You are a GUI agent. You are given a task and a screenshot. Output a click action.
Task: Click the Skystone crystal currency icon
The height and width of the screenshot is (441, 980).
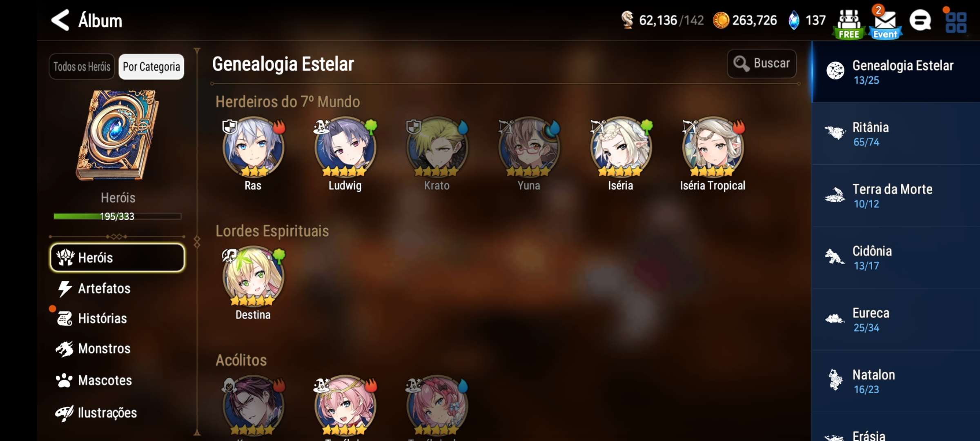point(794,20)
